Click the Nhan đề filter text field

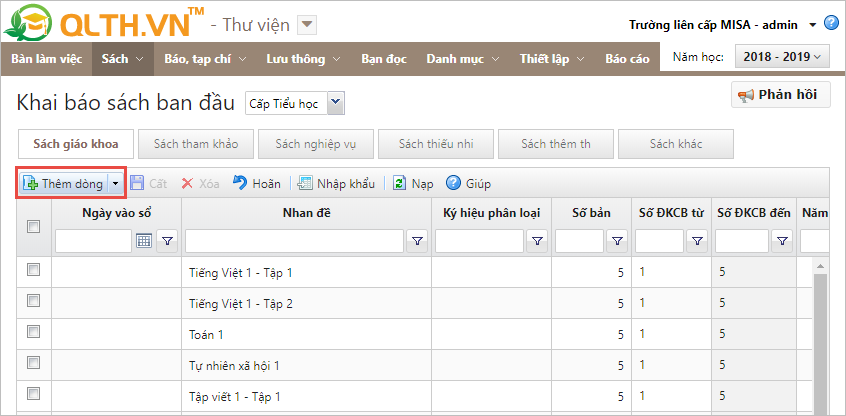point(294,240)
